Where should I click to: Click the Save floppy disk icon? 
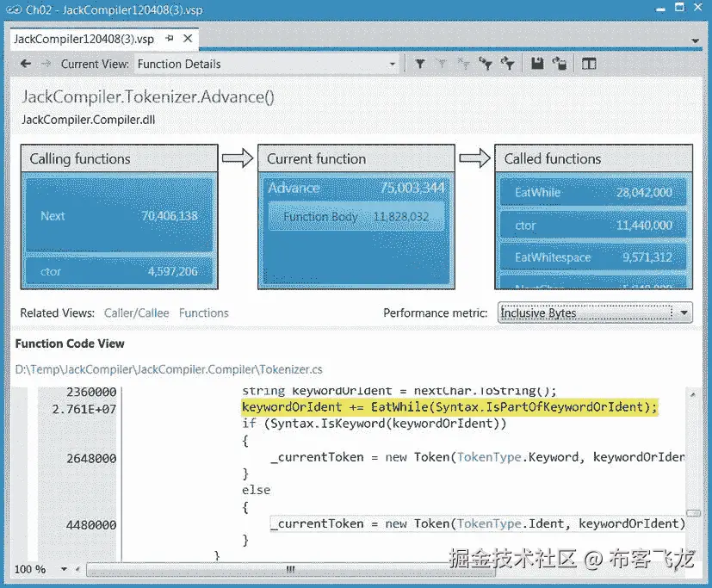point(537,64)
